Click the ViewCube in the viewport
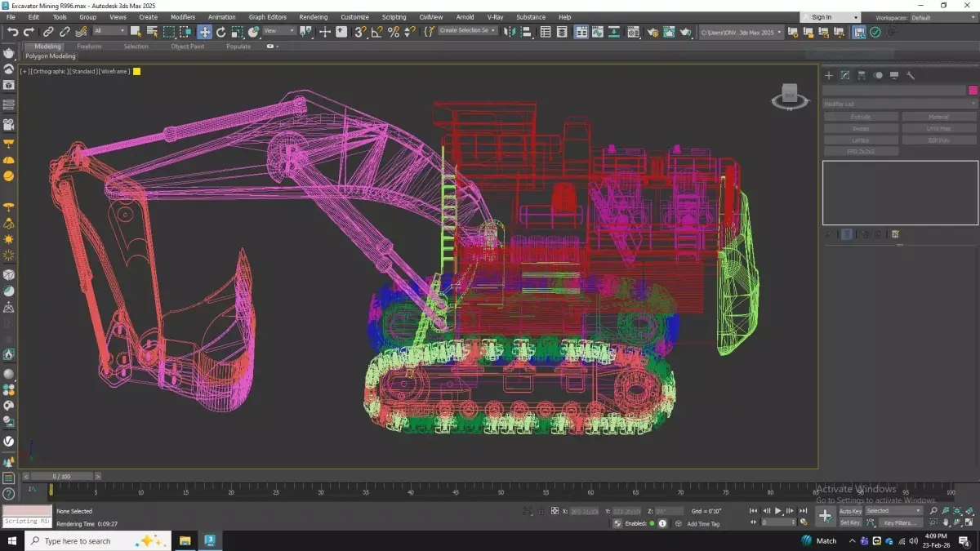 (789, 96)
